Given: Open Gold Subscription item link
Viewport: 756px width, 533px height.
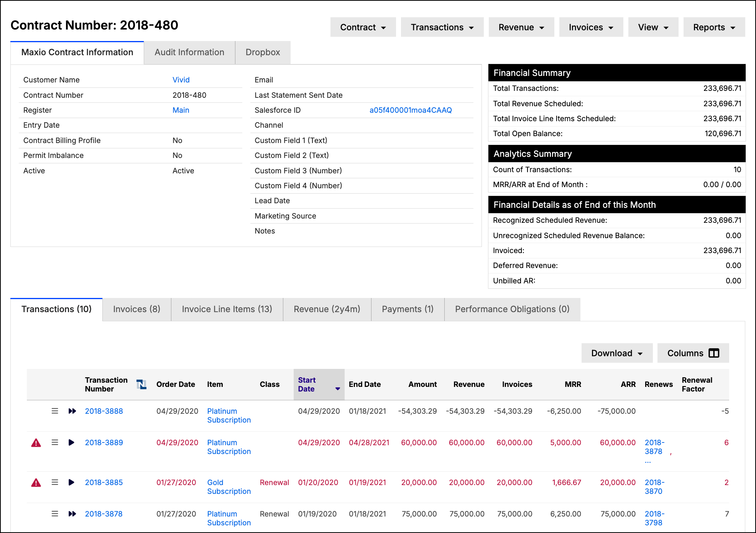Looking at the screenshot, I should (x=229, y=487).
